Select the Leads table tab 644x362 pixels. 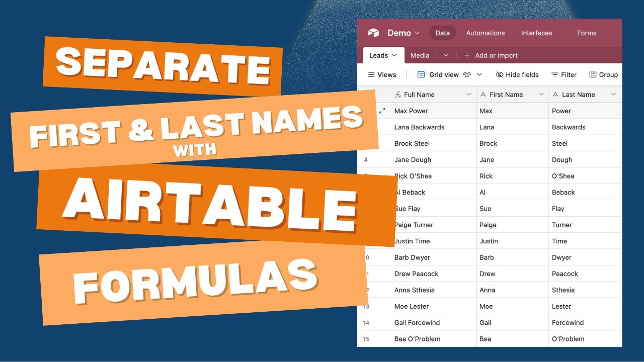pyautogui.click(x=383, y=55)
